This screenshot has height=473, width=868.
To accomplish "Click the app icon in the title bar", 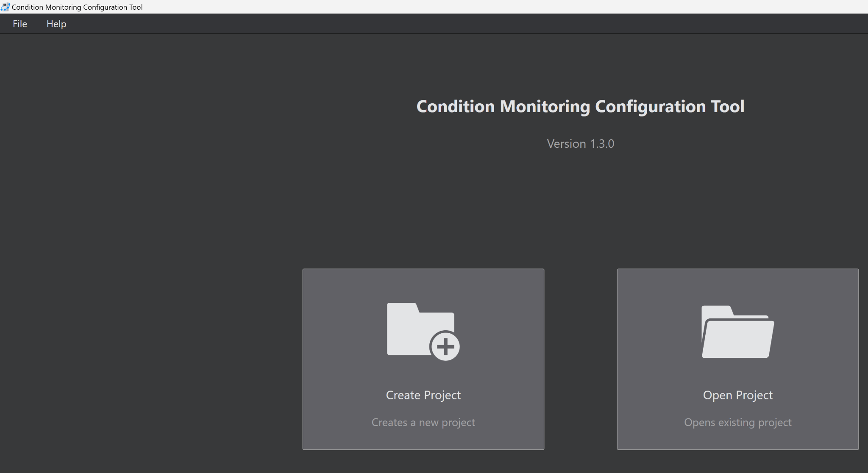I will [x=5, y=7].
